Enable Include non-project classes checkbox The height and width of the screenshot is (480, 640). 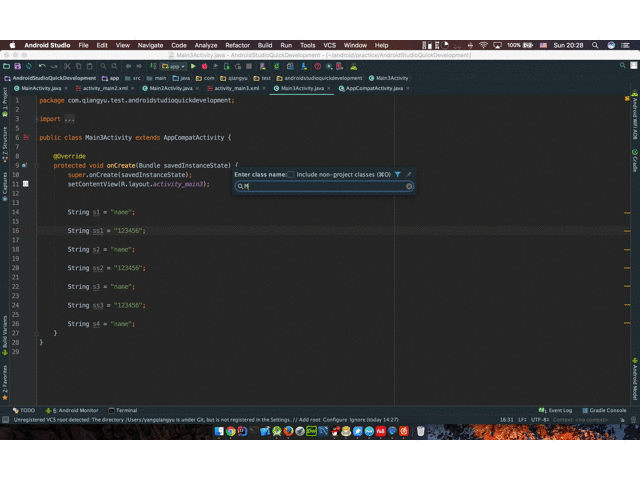291,174
